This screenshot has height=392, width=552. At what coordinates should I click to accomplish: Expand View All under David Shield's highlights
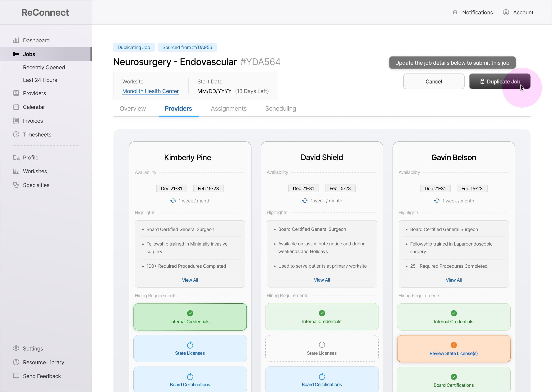click(322, 280)
